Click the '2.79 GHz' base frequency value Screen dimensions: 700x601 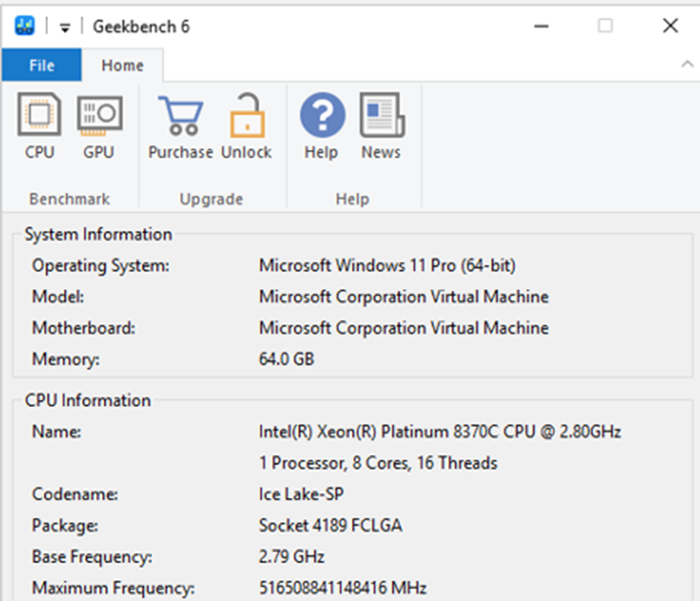click(291, 557)
